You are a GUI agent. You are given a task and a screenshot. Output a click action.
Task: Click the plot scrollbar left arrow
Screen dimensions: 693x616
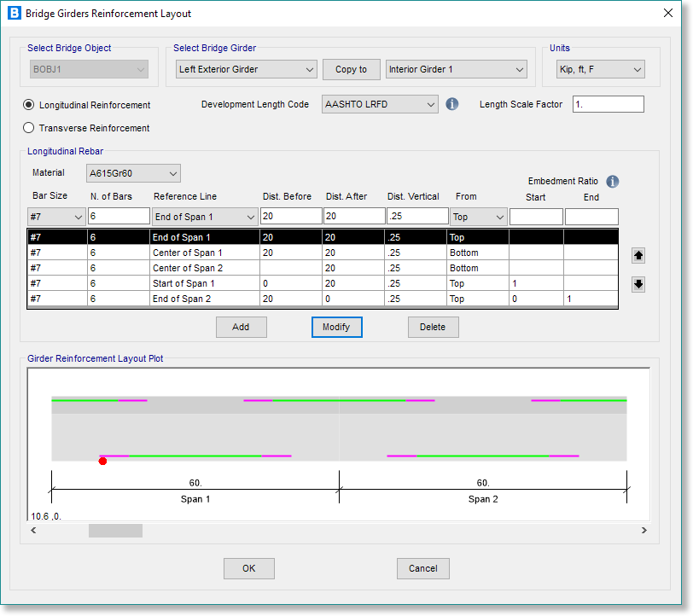tap(34, 531)
